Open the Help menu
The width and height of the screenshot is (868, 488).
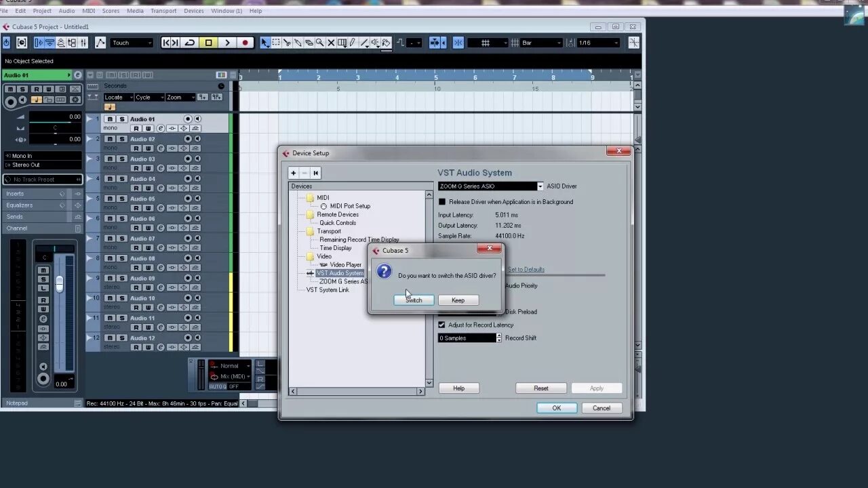click(x=256, y=11)
